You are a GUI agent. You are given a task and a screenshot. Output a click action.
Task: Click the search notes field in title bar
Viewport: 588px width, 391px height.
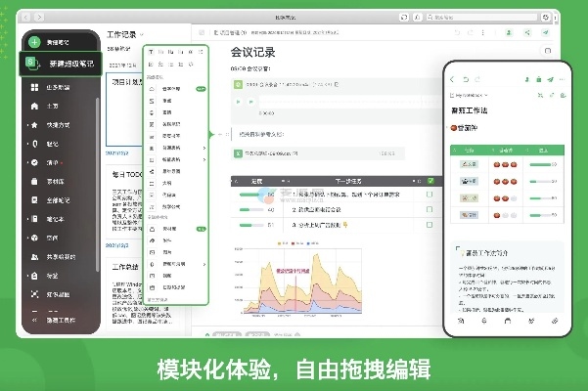click(x=482, y=17)
